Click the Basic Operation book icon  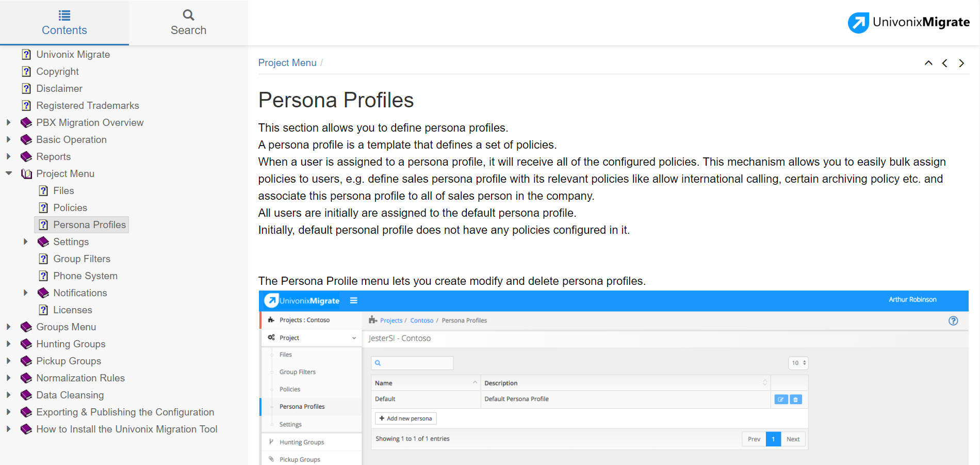[26, 139]
